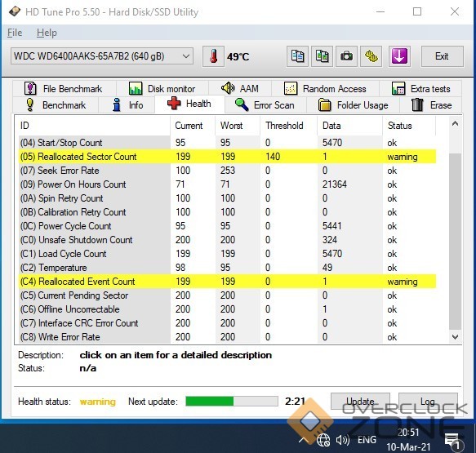Select (C4) Reallocated Event Count row
Image resolution: width=476 pixels, height=453 pixels.
click(x=227, y=282)
